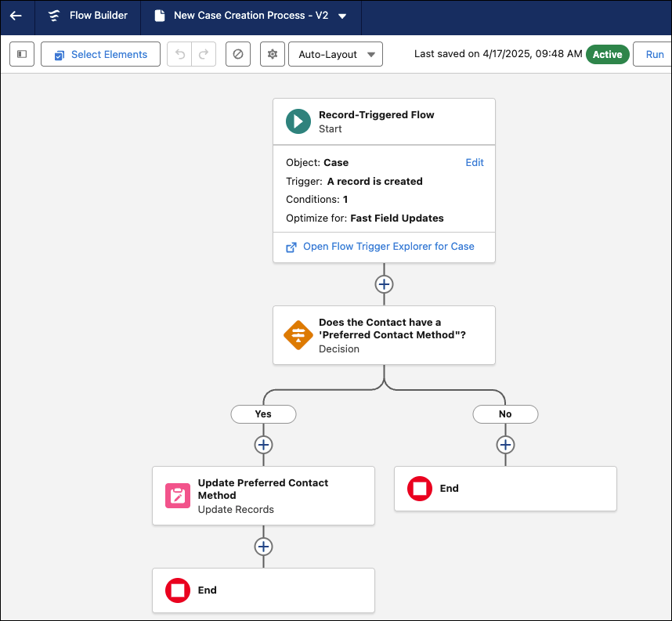Click the orange Decision icon

click(x=298, y=335)
